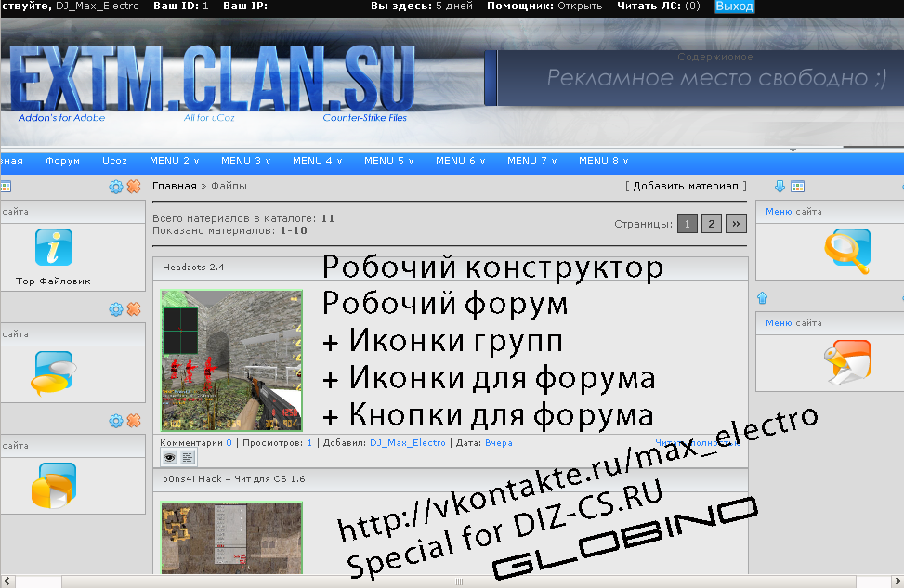Click the » next page button

tap(736, 224)
